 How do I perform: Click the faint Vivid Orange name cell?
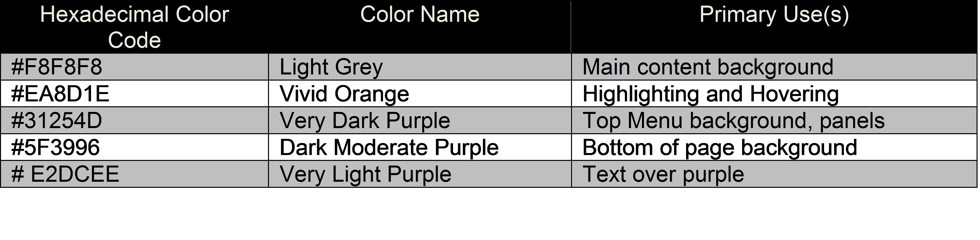click(344, 94)
